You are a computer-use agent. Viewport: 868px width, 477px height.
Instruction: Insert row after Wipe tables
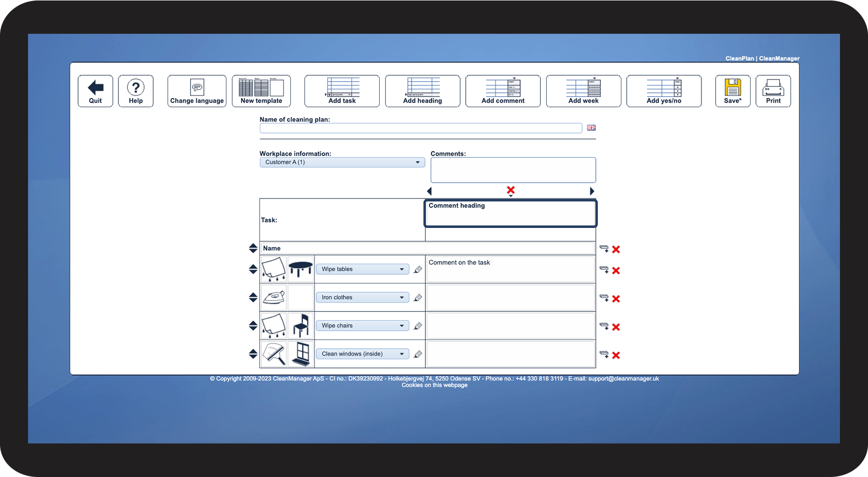click(604, 270)
